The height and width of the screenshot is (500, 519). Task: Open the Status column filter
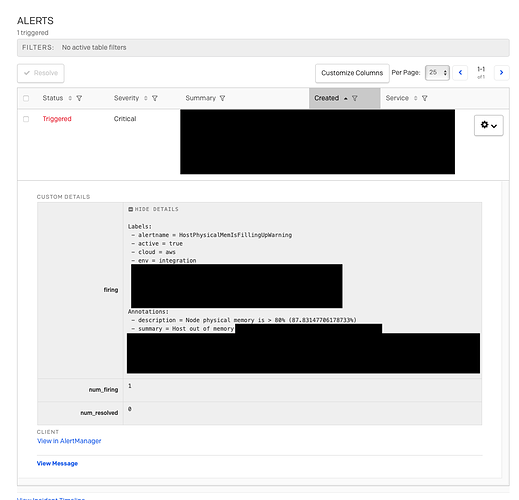(x=79, y=98)
